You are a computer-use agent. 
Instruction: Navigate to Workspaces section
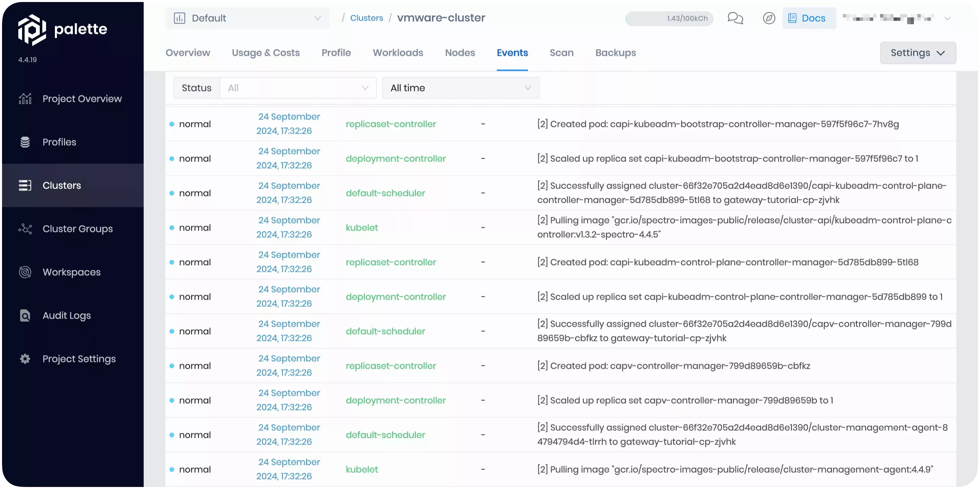(71, 272)
